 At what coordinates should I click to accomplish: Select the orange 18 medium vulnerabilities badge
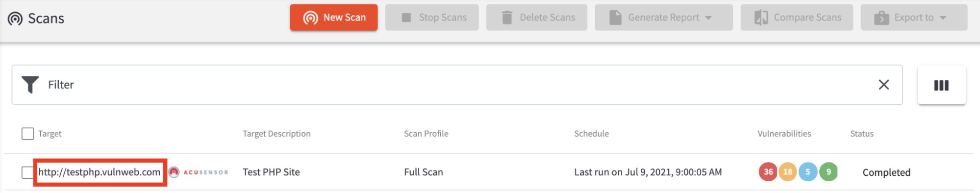[x=788, y=172]
